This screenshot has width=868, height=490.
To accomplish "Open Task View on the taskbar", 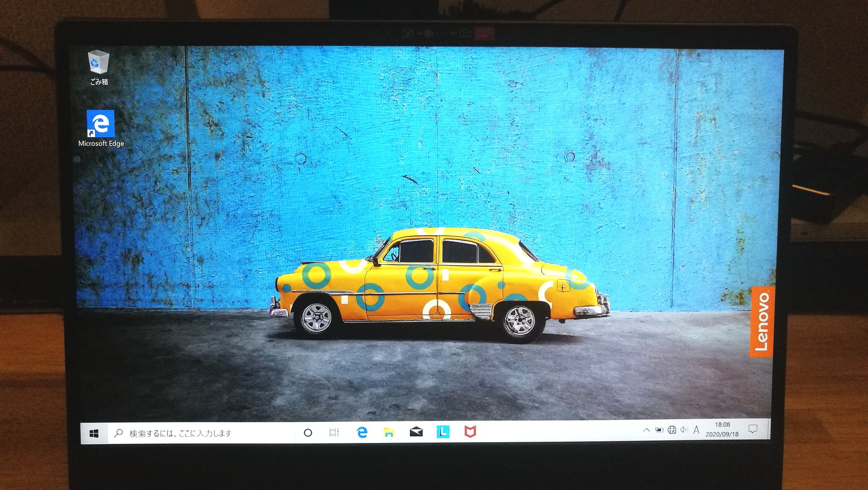I will pyautogui.click(x=334, y=432).
